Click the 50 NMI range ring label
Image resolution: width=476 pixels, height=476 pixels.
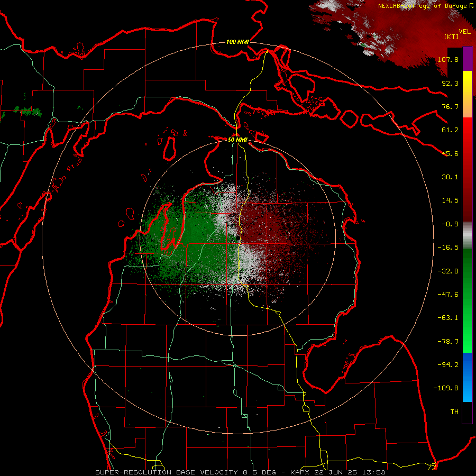click(237, 140)
